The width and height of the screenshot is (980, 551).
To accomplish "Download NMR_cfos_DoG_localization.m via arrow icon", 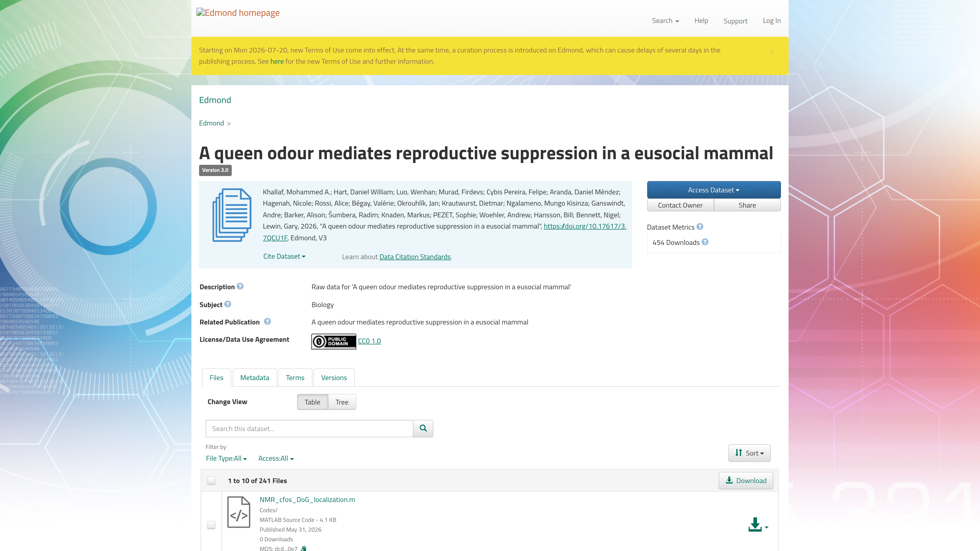I will coord(758,525).
